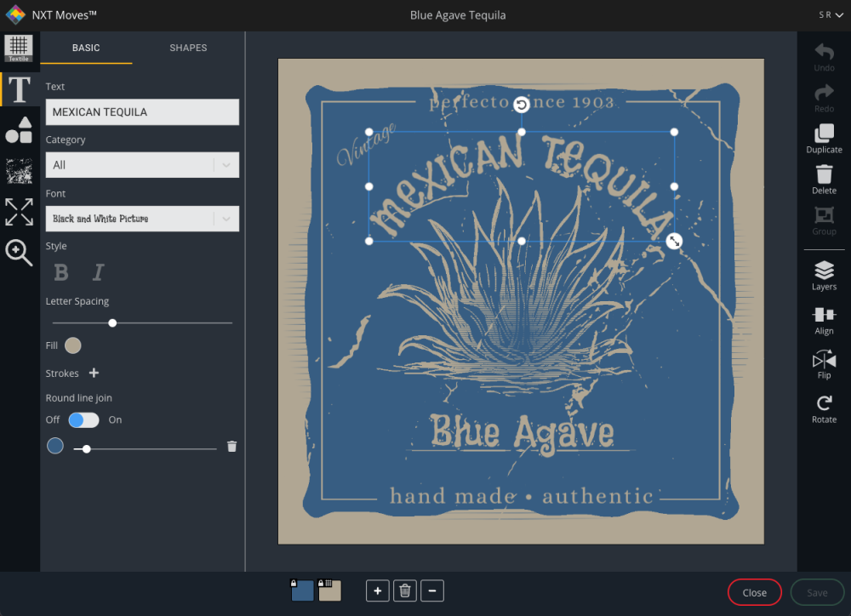Screen dimensions: 851x616
Task: Open the Textile tool panel
Action: 18,48
